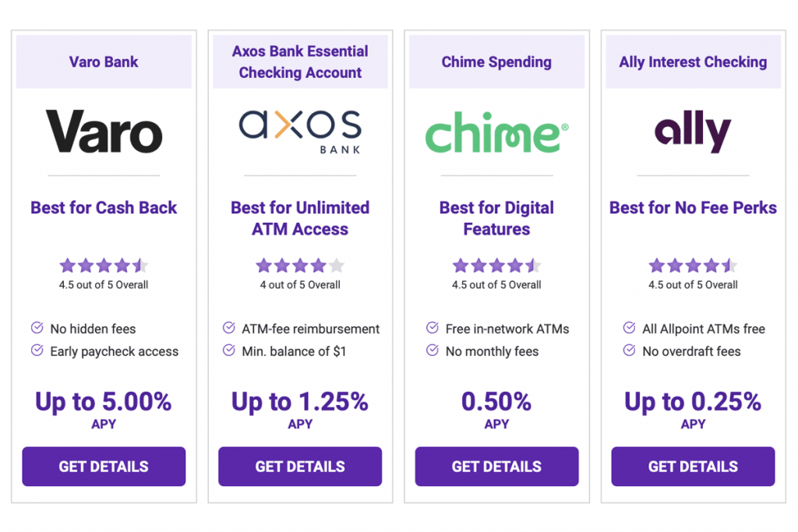This screenshot has width=798, height=532.
Task: Click the Chime Spending card header
Action: (x=496, y=62)
